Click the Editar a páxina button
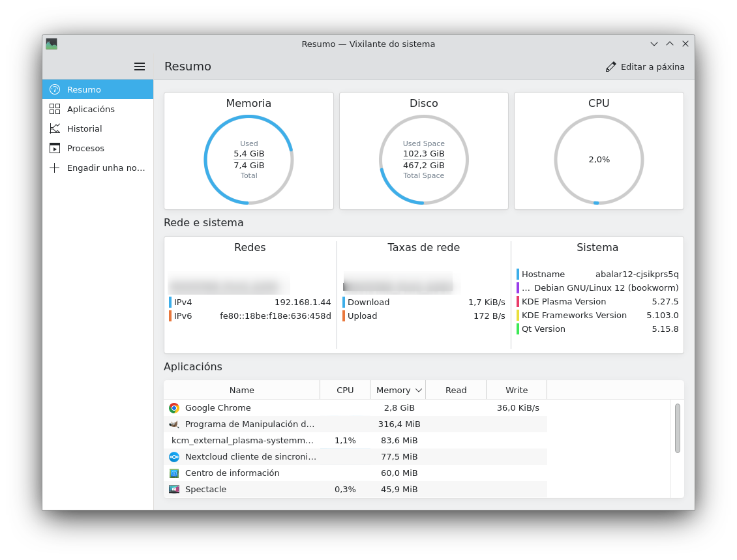The width and height of the screenshot is (737, 560). click(x=645, y=66)
